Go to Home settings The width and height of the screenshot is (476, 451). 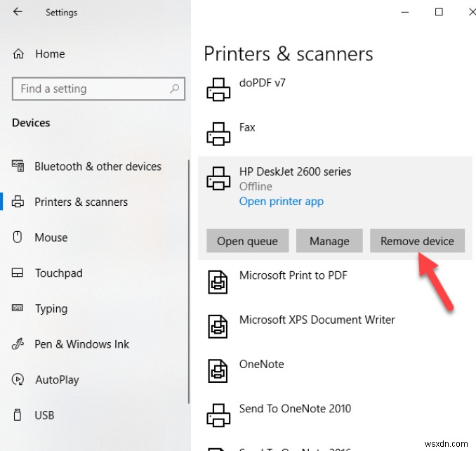click(x=50, y=54)
